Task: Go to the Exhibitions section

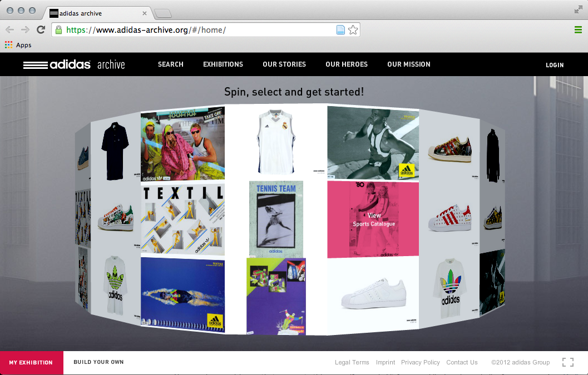Action: tap(223, 64)
